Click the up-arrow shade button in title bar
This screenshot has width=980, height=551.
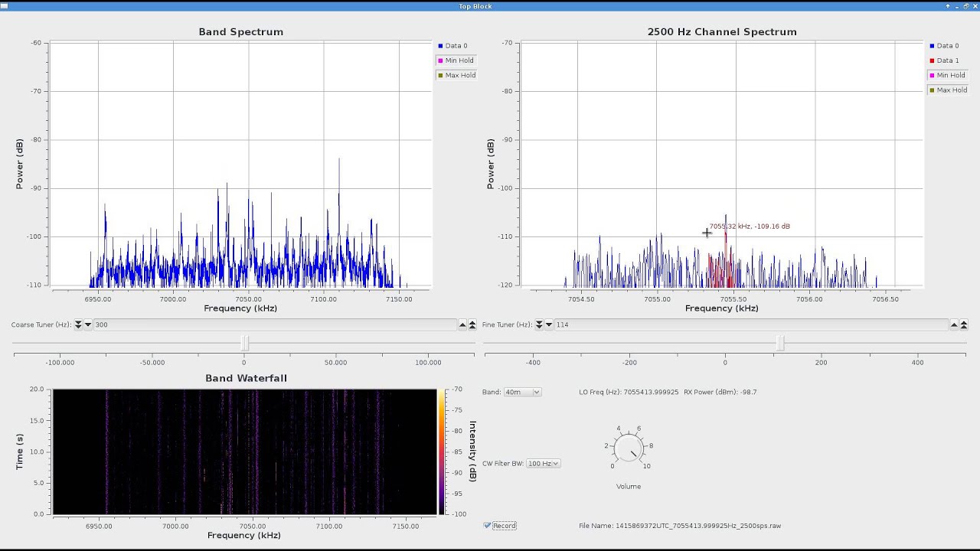click(948, 6)
